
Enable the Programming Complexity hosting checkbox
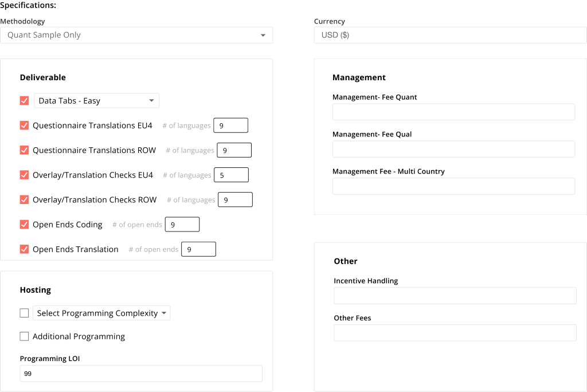tap(24, 313)
